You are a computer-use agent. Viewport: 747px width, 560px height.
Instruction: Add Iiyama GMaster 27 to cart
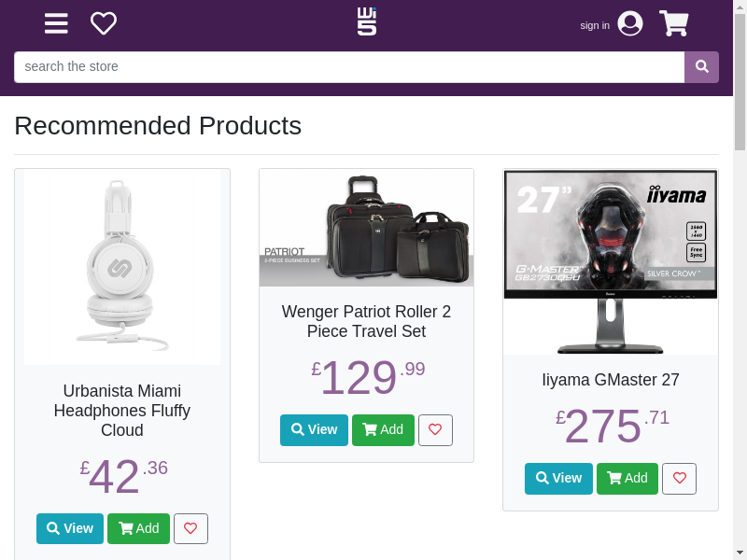click(x=627, y=479)
